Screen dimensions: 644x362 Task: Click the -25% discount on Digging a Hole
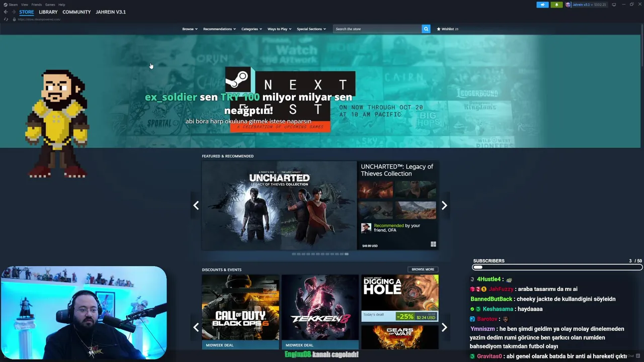coord(405,317)
